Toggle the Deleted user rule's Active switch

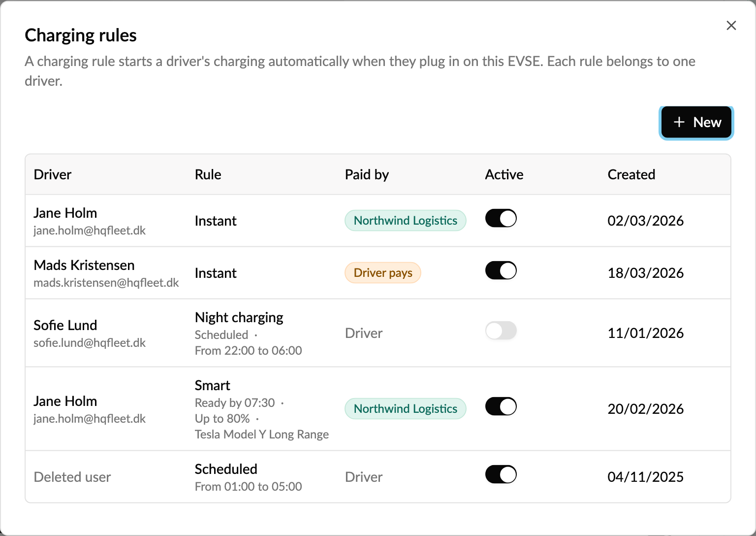[501, 474]
